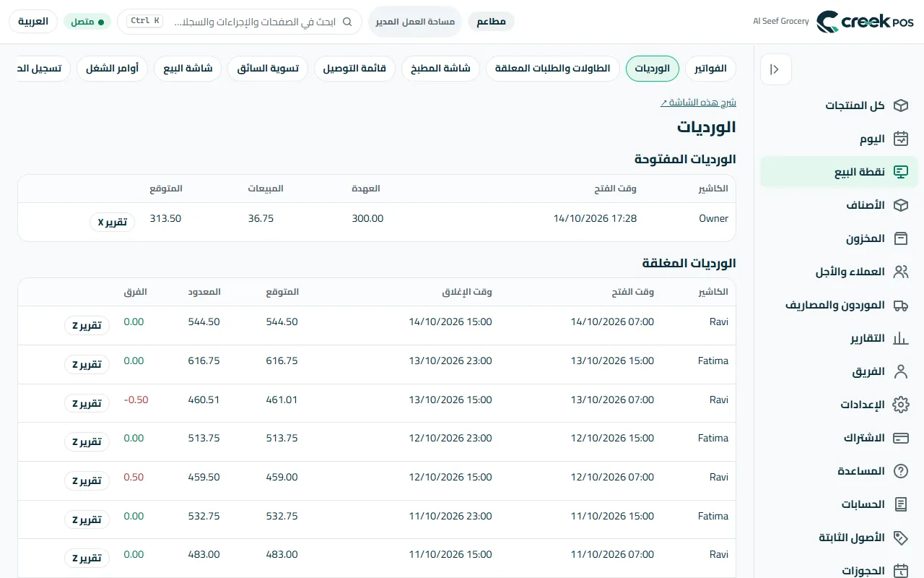
Task: Open the أوامر الشغل tab
Action: [x=112, y=69]
